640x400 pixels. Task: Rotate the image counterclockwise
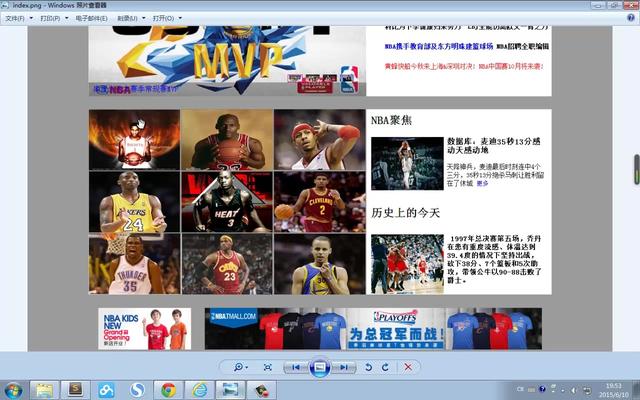tap(369, 367)
